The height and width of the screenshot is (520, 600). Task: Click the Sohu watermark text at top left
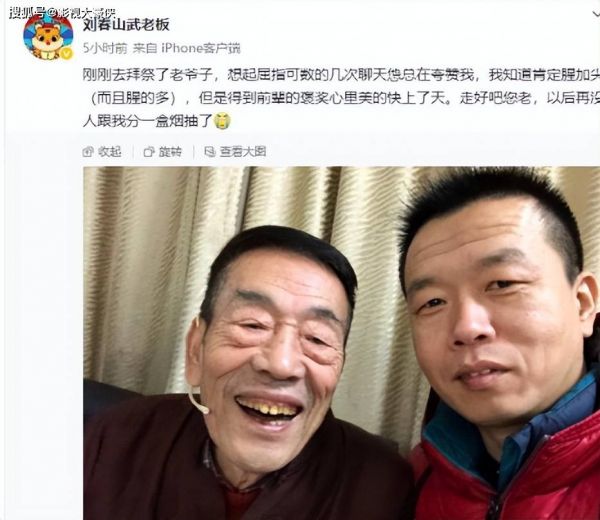point(62,13)
